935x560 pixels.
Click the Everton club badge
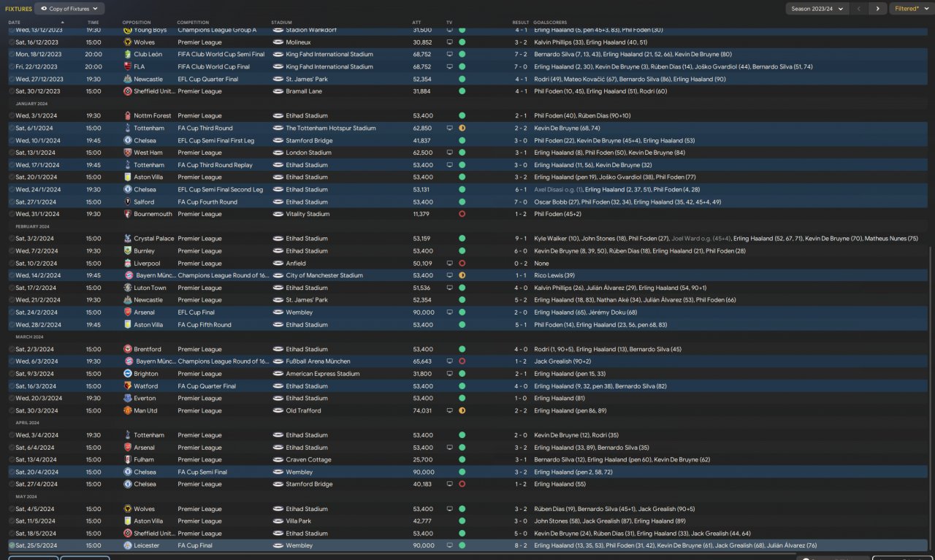click(128, 399)
